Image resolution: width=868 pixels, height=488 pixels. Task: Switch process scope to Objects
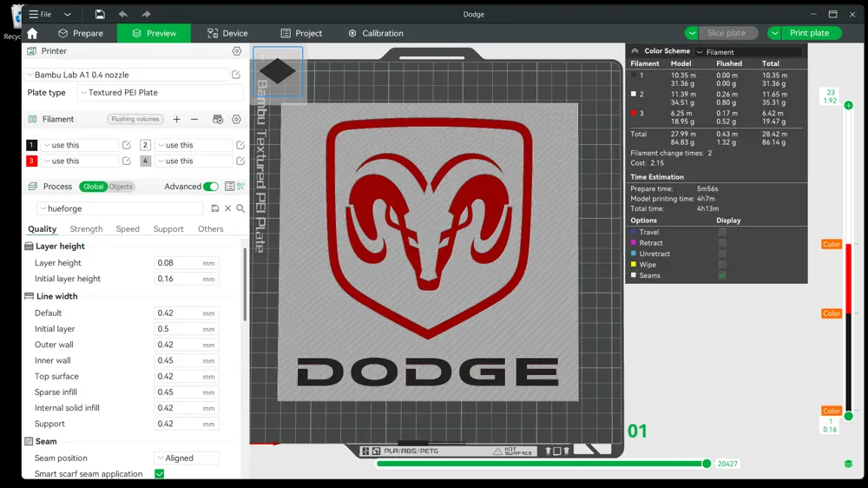pos(121,187)
